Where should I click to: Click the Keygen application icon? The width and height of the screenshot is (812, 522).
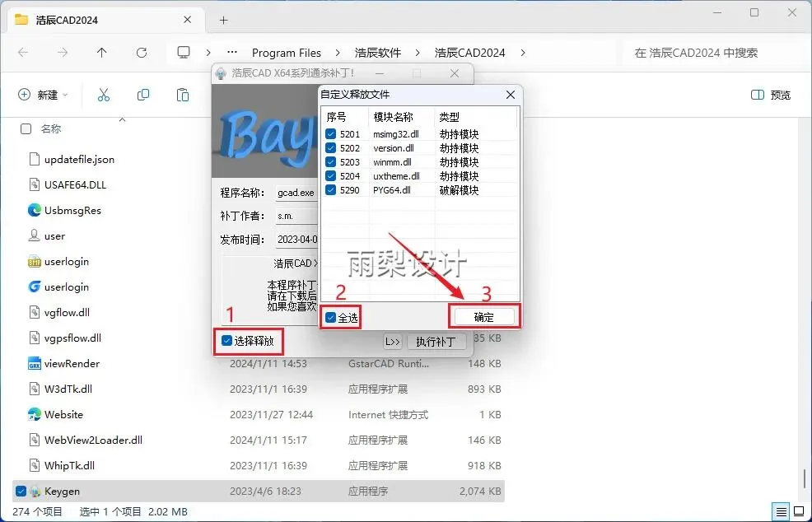(x=35, y=491)
